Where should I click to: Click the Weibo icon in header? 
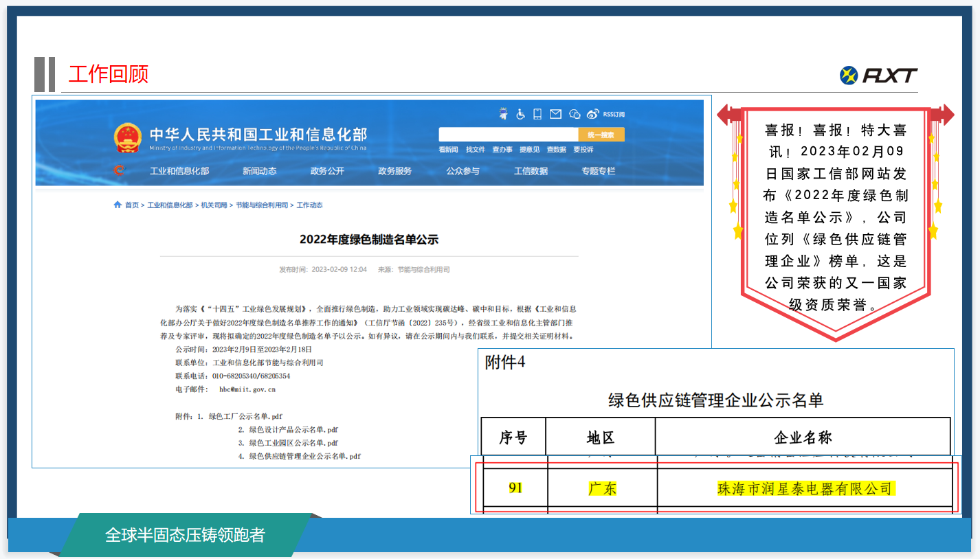click(x=592, y=114)
